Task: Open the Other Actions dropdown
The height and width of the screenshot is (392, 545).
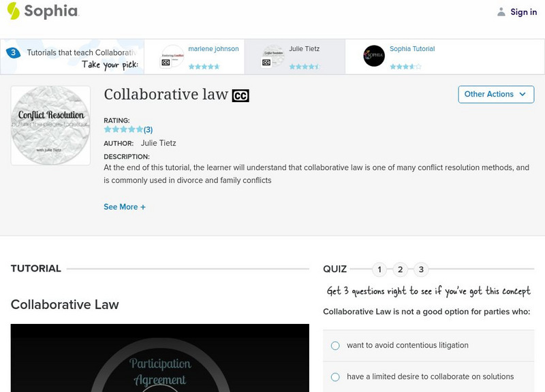Action: pos(496,95)
